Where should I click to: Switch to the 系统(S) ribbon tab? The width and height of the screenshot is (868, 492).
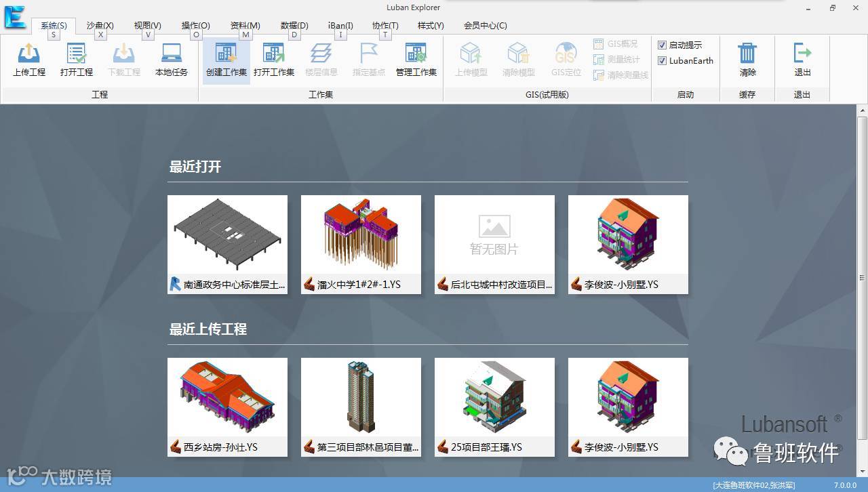point(54,26)
